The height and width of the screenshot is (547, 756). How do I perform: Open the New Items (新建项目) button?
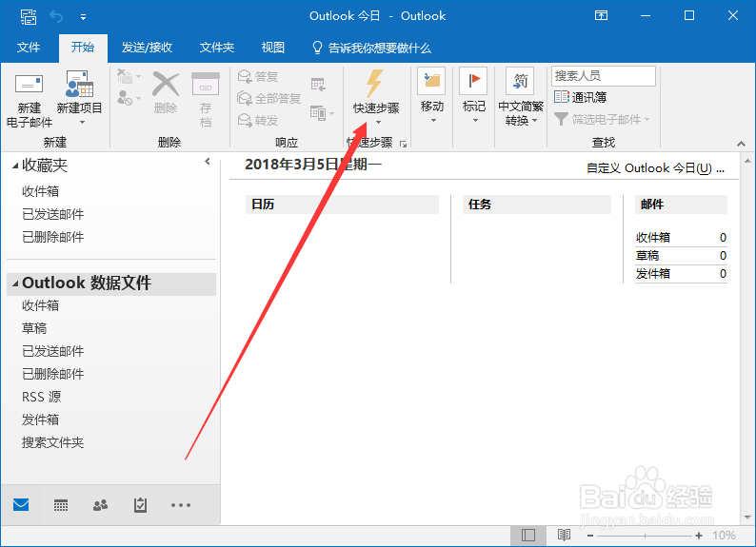(x=80, y=99)
